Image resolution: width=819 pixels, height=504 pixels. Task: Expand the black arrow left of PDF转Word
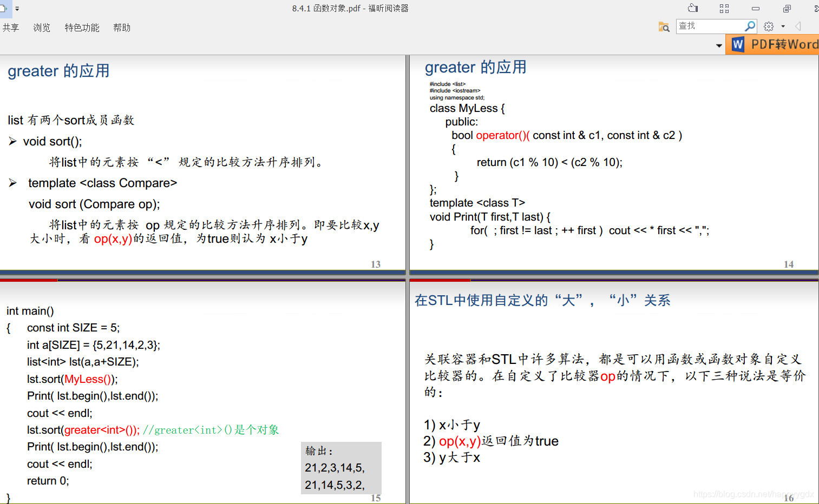click(x=719, y=45)
